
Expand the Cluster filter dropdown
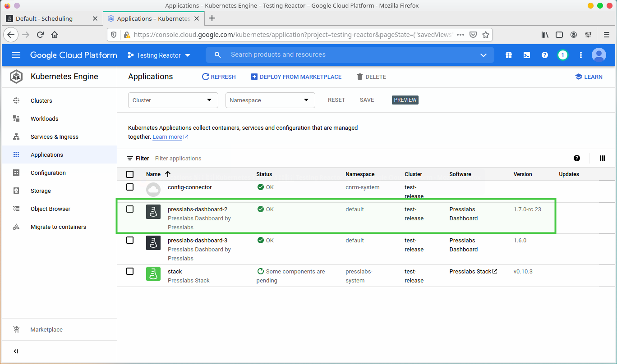(173, 100)
